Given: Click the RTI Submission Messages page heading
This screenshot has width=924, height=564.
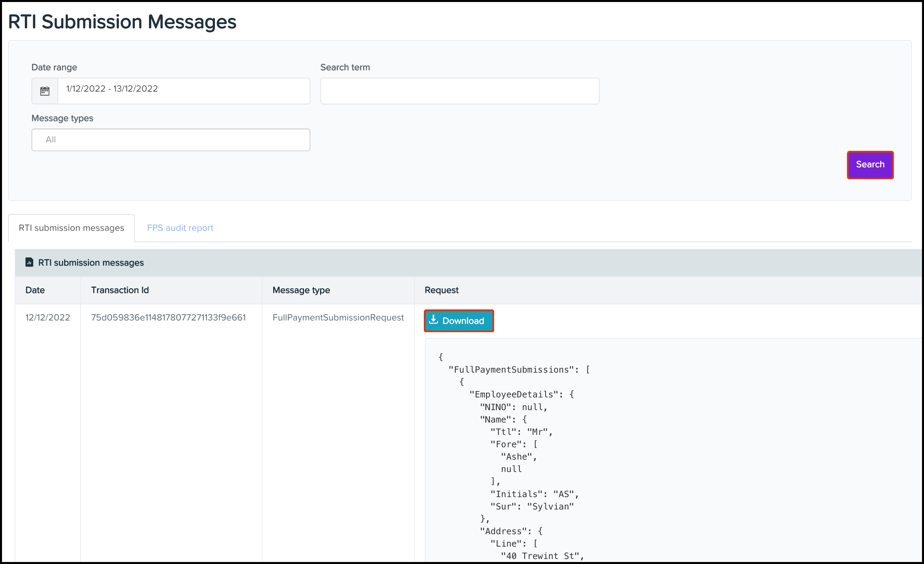Looking at the screenshot, I should pyautogui.click(x=122, y=22).
